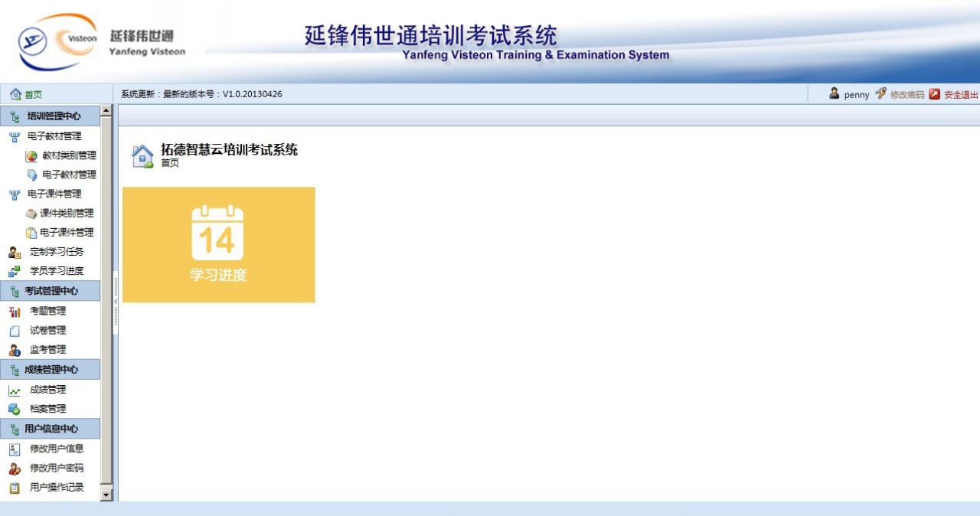Open 考题管理
980x516 pixels.
[x=47, y=312]
